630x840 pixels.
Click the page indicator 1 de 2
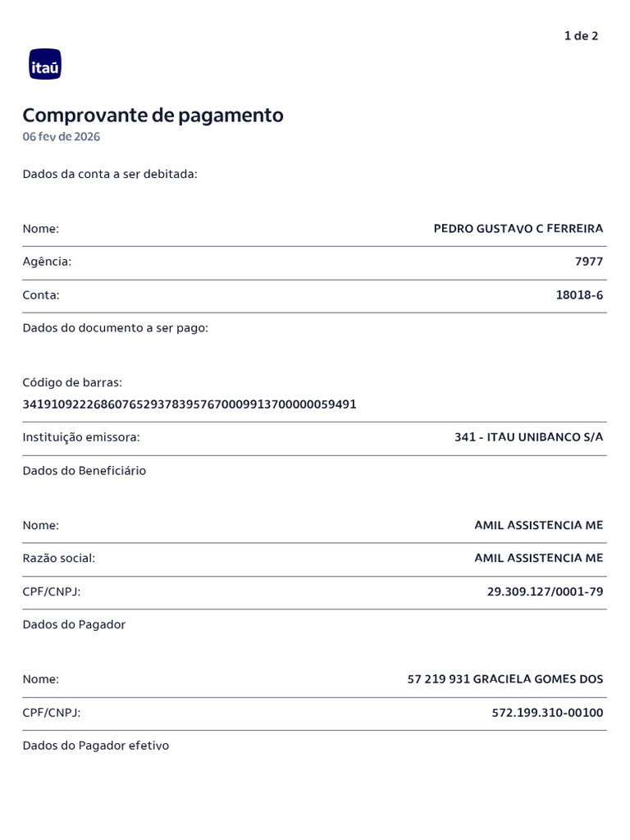pos(582,36)
